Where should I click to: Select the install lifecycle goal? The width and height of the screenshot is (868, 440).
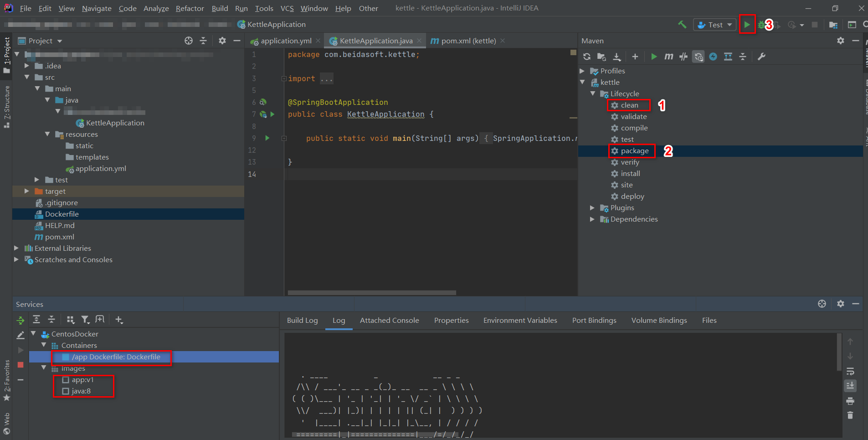[x=630, y=174]
